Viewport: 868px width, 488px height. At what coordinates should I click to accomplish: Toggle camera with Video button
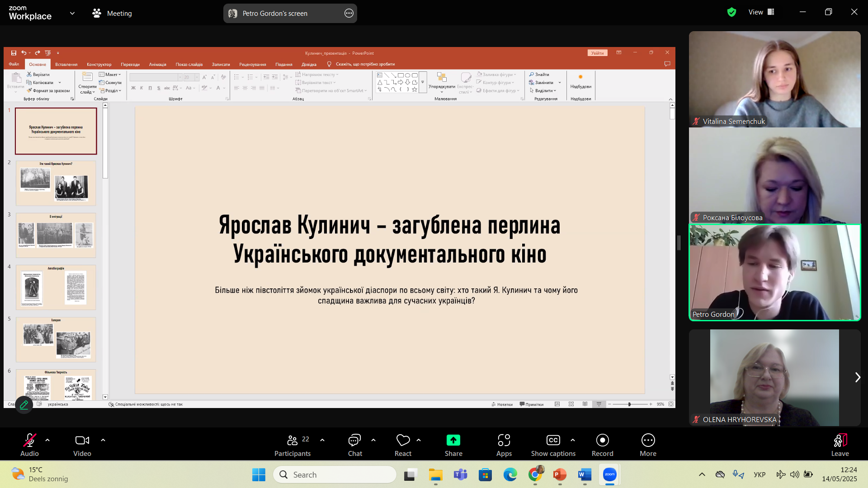click(x=82, y=445)
